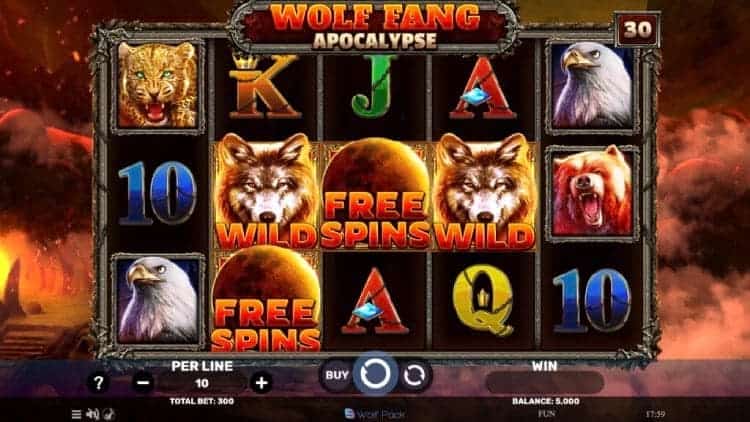
Task: Mute sound with the speaker icon
Action: click(92, 414)
